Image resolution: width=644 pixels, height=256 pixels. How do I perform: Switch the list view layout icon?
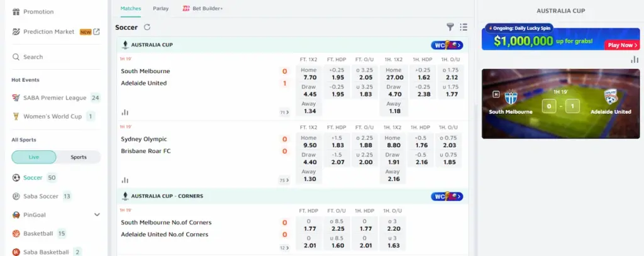(x=464, y=27)
